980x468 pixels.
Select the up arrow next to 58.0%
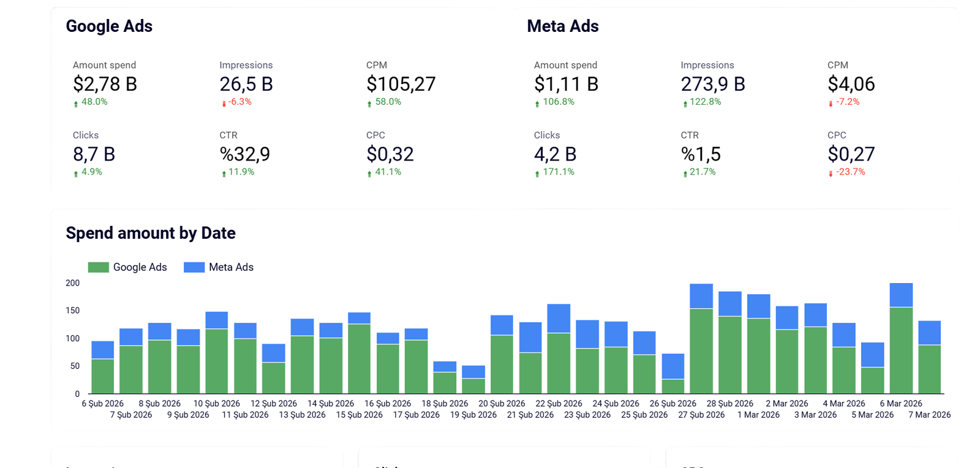[x=369, y=104]
